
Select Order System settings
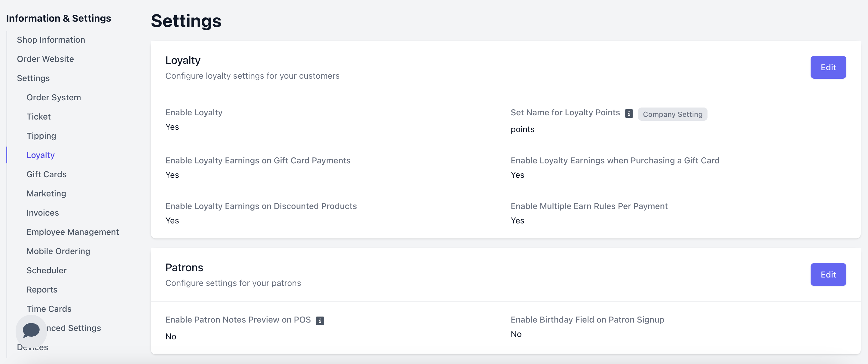click(53, 97)
